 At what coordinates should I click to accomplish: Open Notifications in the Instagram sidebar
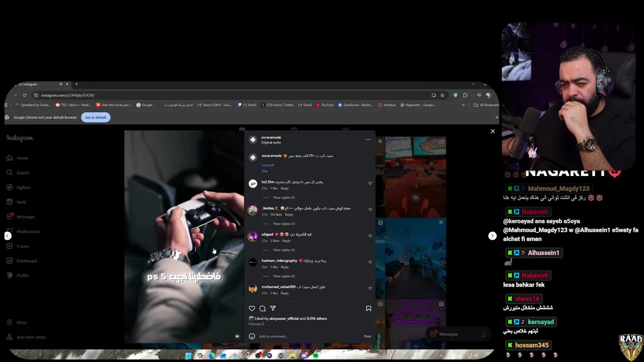click(x=23, y=231)
